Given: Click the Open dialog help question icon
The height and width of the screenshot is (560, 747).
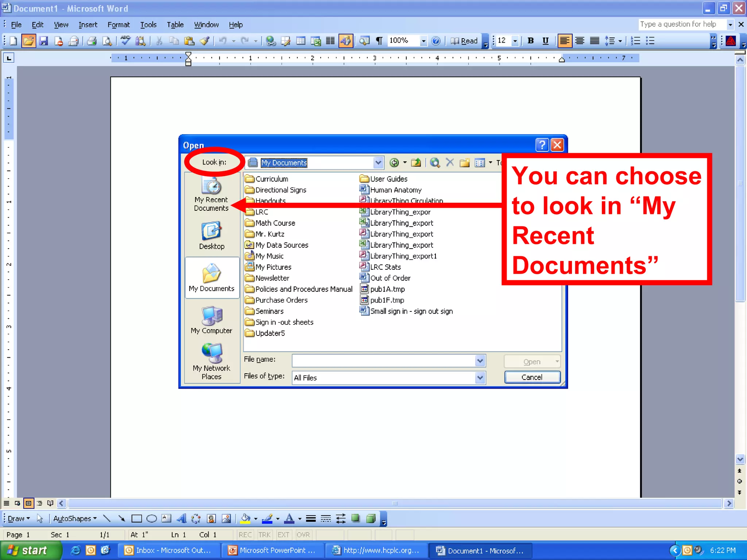Looking at the screenshot, I should point(542,145).
